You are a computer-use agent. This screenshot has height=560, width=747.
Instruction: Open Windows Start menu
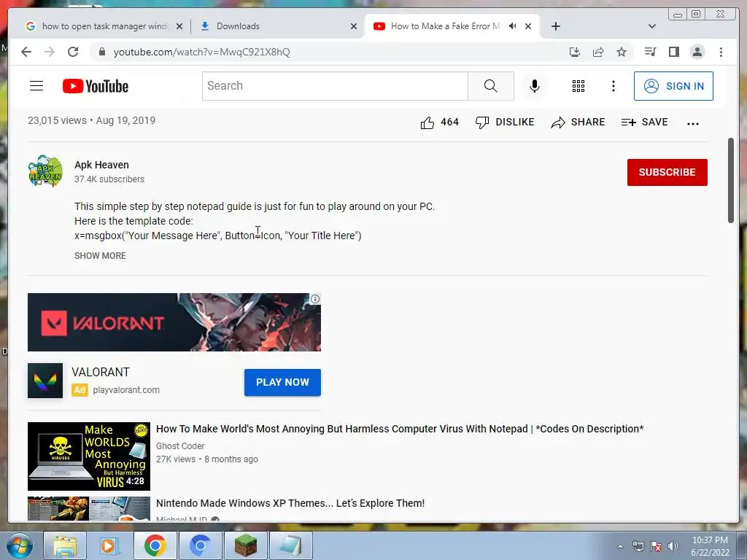[x=19, y=545]
